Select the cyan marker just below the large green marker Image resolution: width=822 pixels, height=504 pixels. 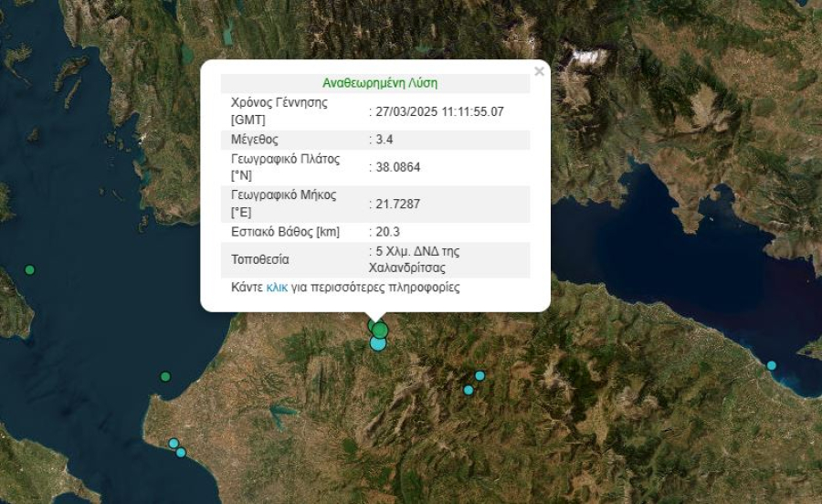378,343
